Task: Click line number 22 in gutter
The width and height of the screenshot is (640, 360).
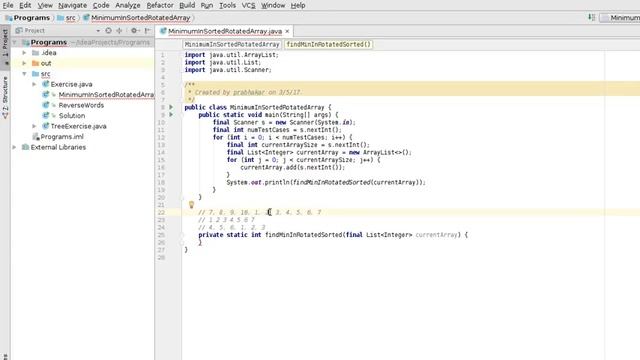Action: click(x=161, y=212)
